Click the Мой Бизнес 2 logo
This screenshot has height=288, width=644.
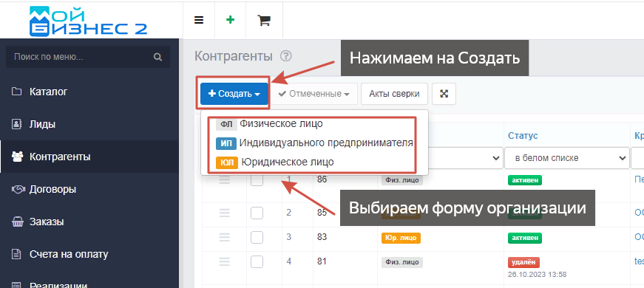pyautogui.click(x=89, y=21)
